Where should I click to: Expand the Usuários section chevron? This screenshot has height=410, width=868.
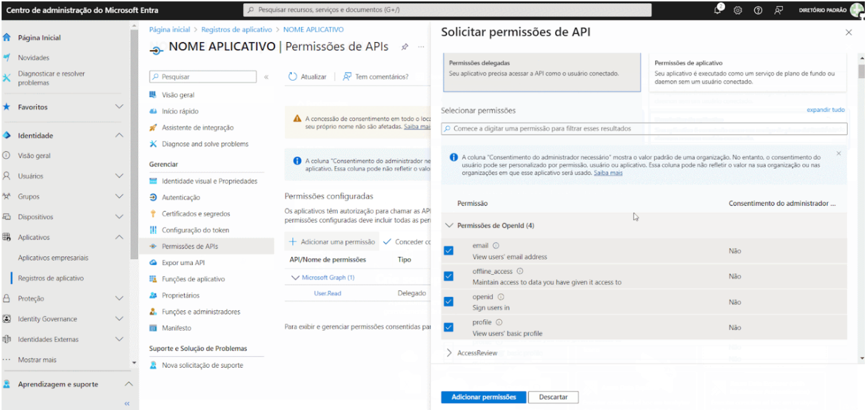(120, 176)
